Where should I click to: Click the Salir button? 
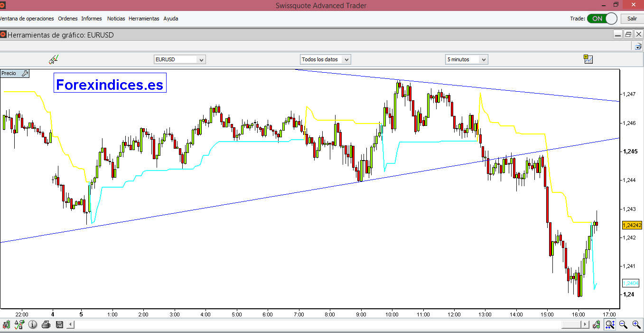coord(632,19)
